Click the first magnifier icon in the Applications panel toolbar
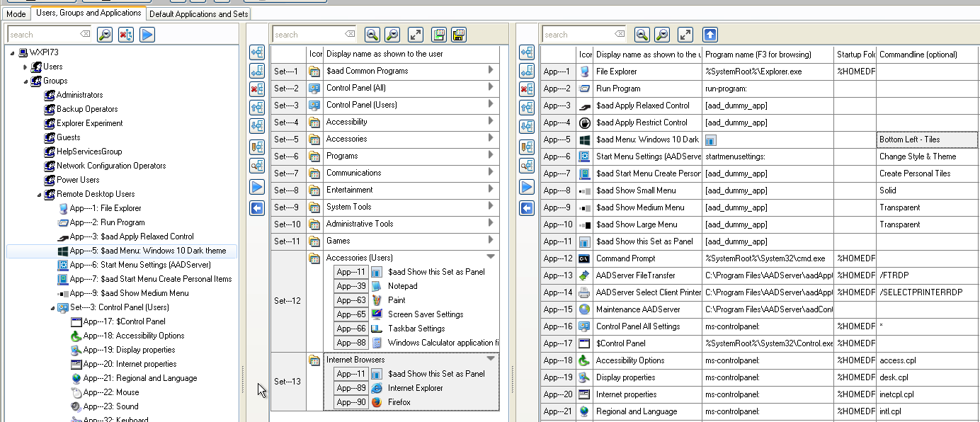The image size is (980, 422). 642,35
